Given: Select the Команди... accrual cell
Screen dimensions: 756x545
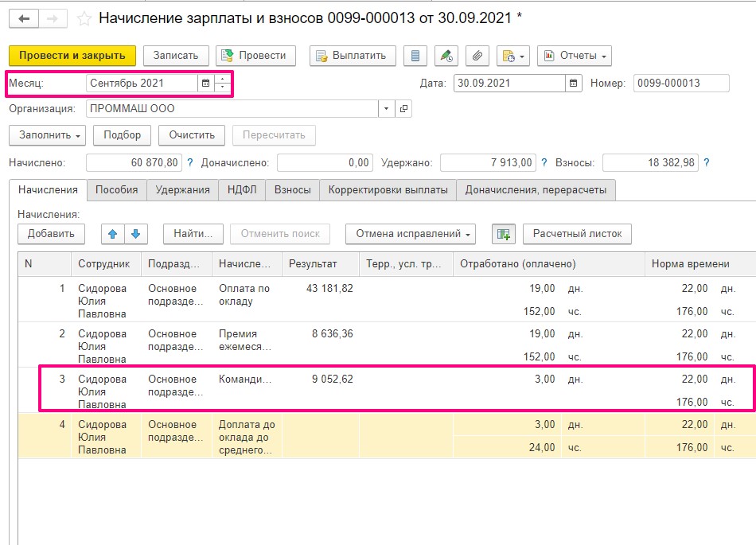Looking at the screenshot, I should click(247, 391).
